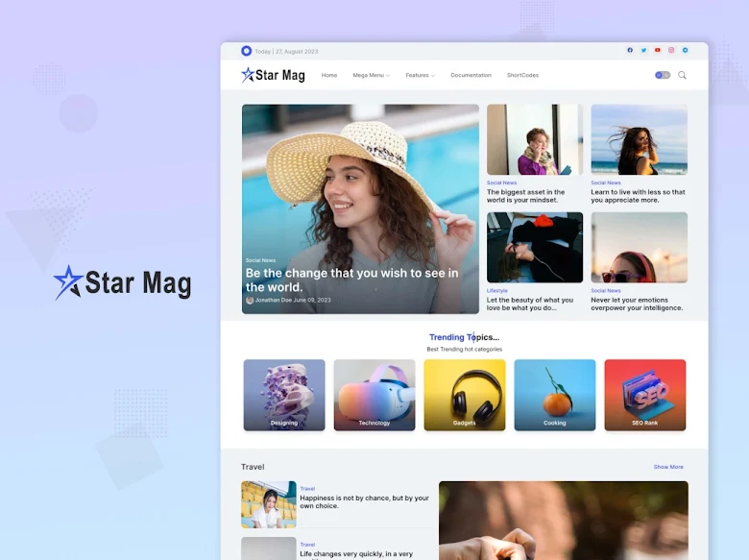The image size is (749, 560).
Task: Select the Designing trending category card
Action: [x=284, y=395]
